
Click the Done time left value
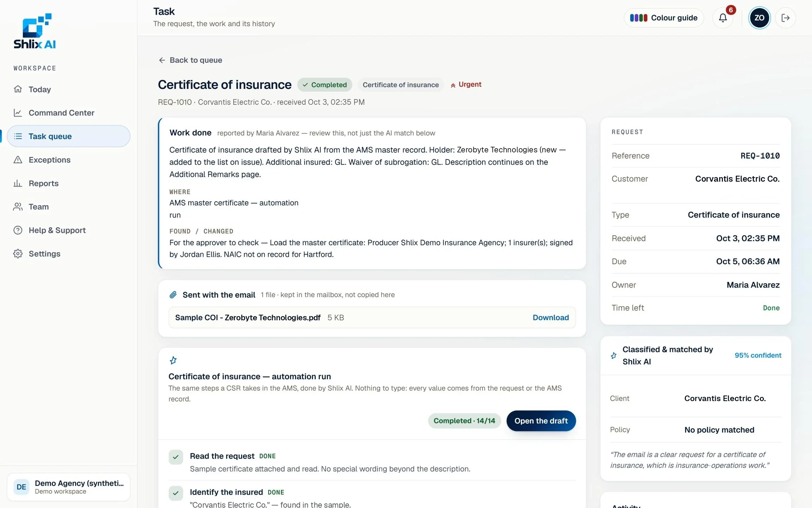pyautogui.click(x=771, y=308)
